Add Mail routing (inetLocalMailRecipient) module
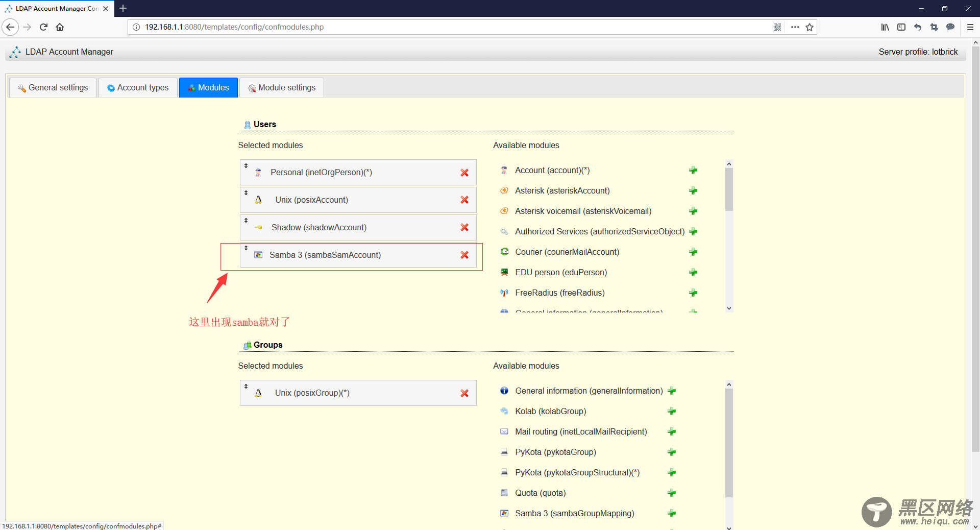 (672, 432)
